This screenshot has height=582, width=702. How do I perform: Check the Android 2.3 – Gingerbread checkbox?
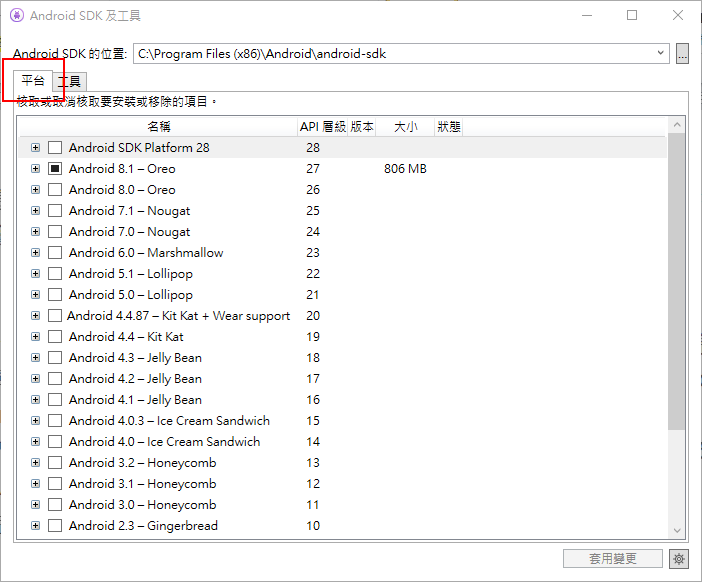tap(55, 526)
